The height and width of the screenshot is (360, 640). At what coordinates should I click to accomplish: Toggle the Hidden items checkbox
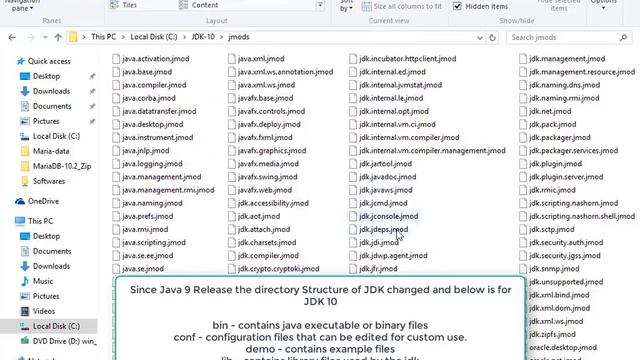(x=458, y=6)
